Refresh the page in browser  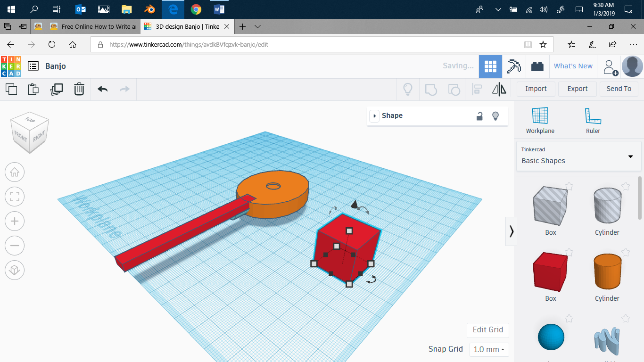(x=52, y=44)
